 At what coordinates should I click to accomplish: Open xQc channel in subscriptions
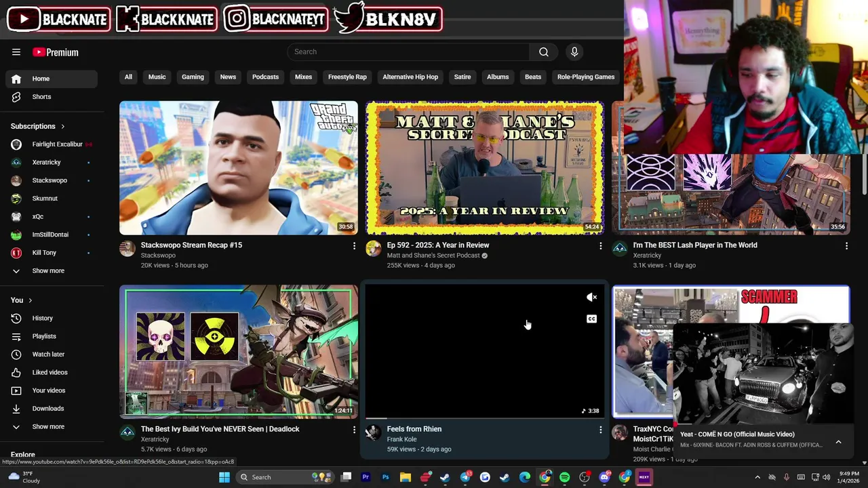tap(52, 216)
